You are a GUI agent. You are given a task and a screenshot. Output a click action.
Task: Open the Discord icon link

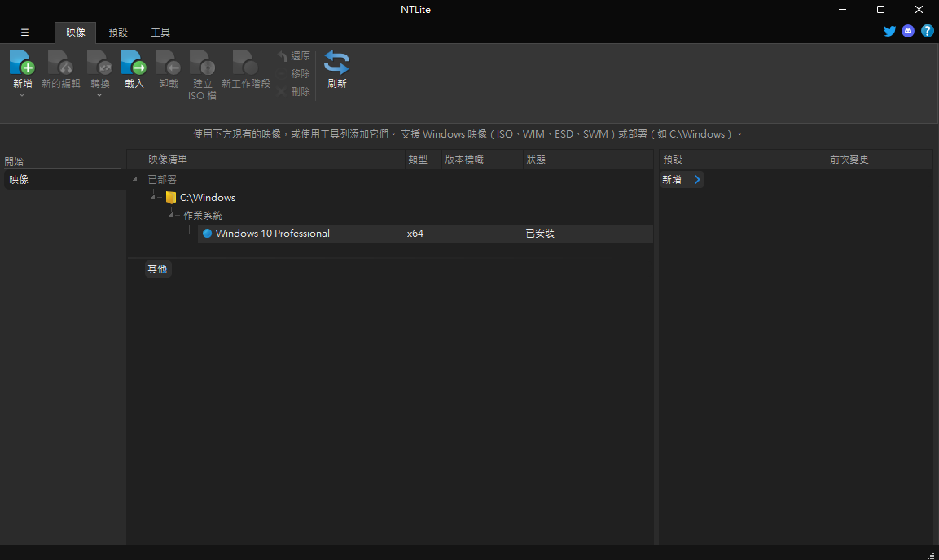(x=908, y=32)
